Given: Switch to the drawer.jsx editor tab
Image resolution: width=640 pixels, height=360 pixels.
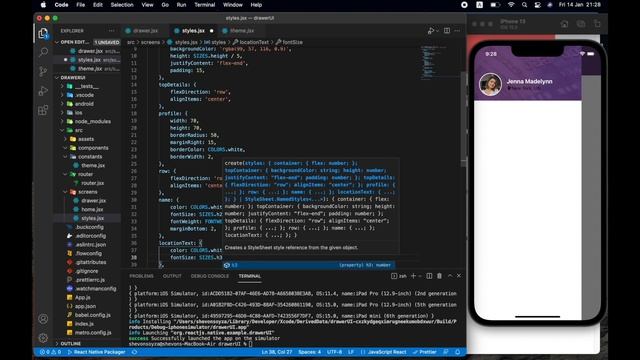Looking at the screenshot, I should tap(145, 31).
